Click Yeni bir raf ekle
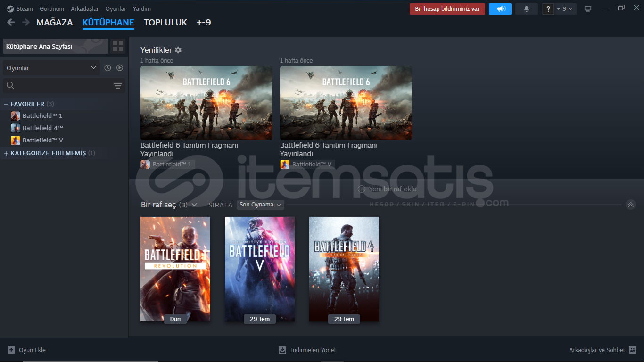Viewport: 644px width, 362px height. (393, 189)
